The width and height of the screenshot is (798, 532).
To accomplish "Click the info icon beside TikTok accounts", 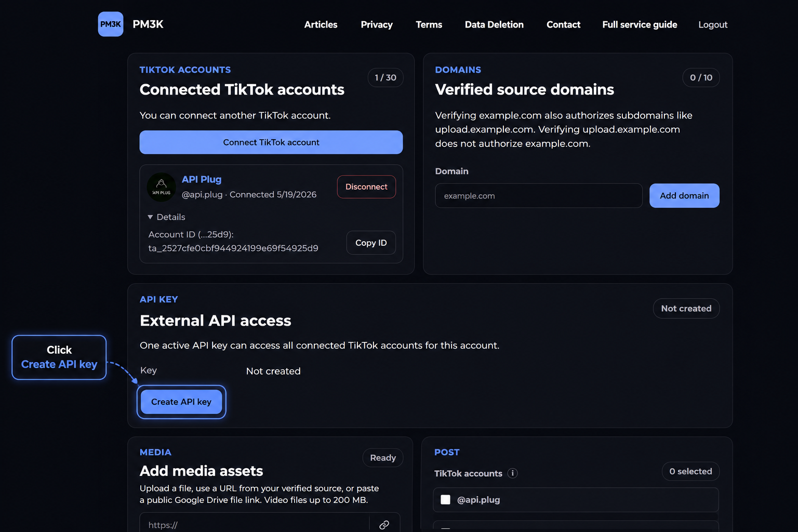I will [512, 473].
